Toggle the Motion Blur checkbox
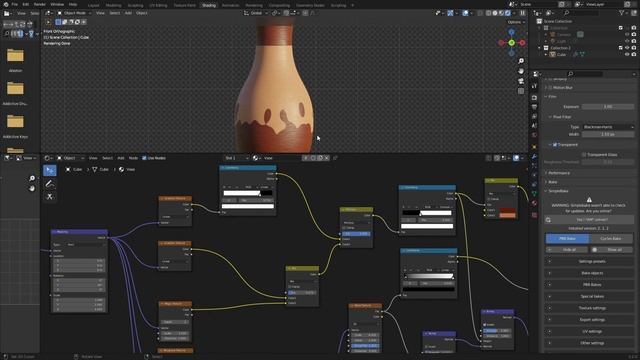 coord(550,87)
